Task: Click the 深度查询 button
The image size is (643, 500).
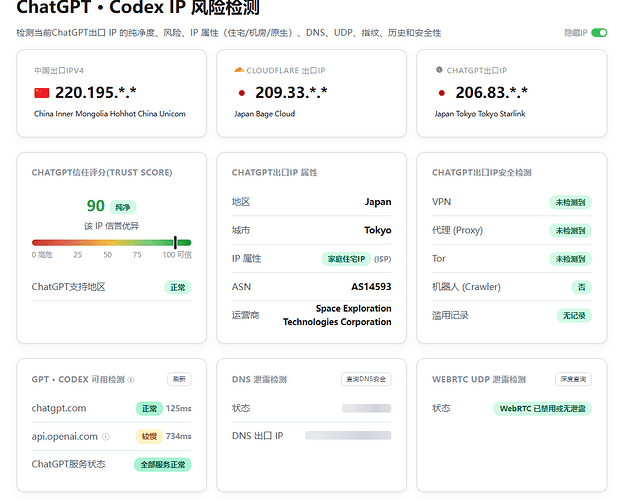Action: point(573,379)
